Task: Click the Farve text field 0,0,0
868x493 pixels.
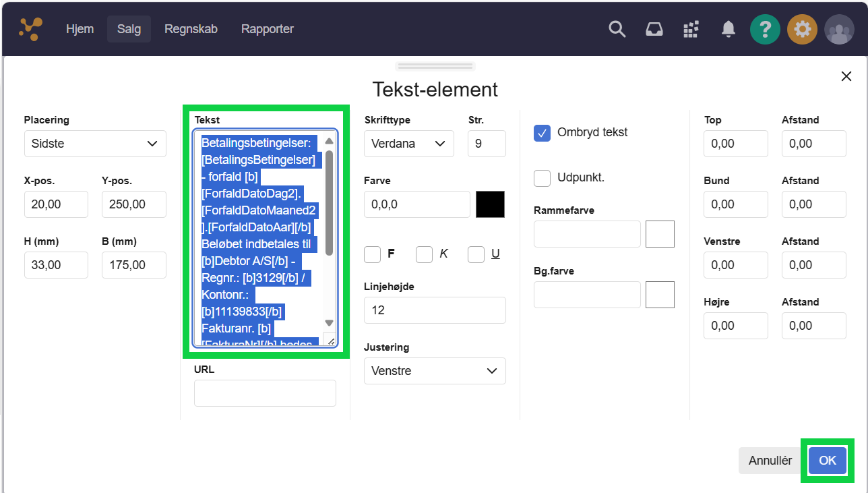Action: (417, 204)
